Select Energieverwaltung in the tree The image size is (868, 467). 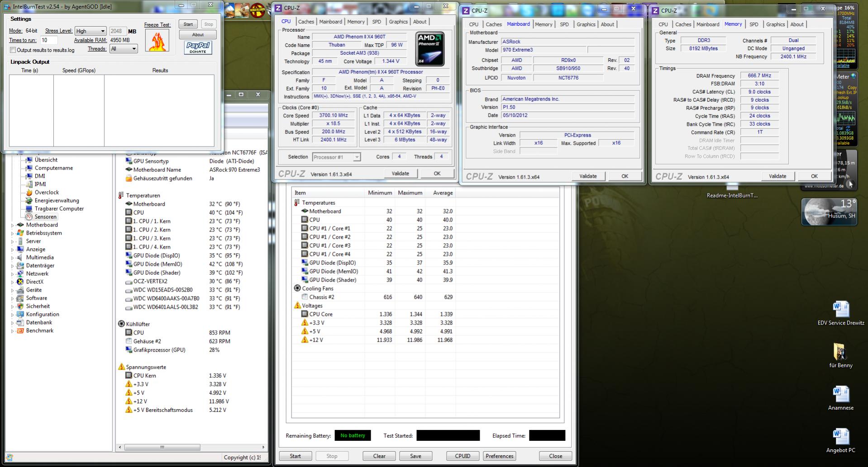(57, 200)
